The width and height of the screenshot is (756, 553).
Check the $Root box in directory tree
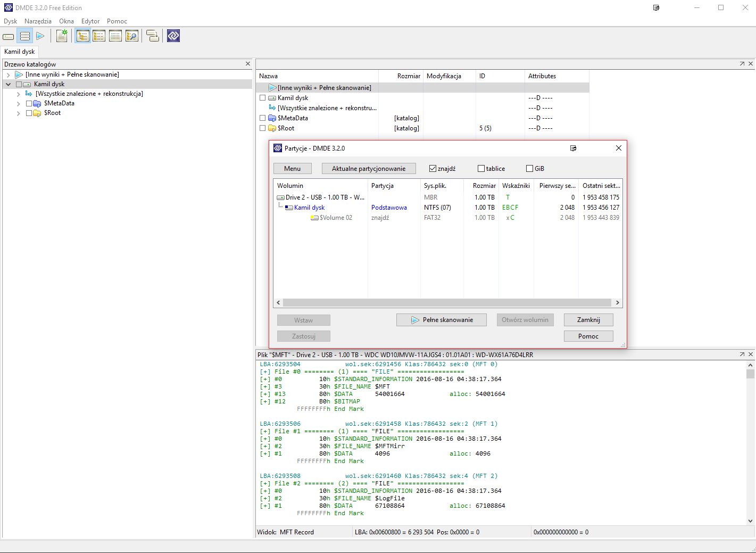click(29, 113)
